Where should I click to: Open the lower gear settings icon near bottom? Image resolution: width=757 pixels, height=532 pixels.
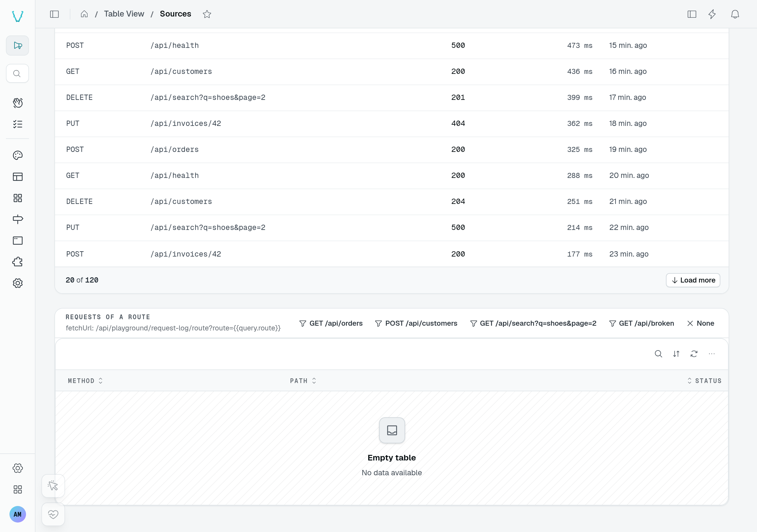pyautogui.click(x=17, y=468)
